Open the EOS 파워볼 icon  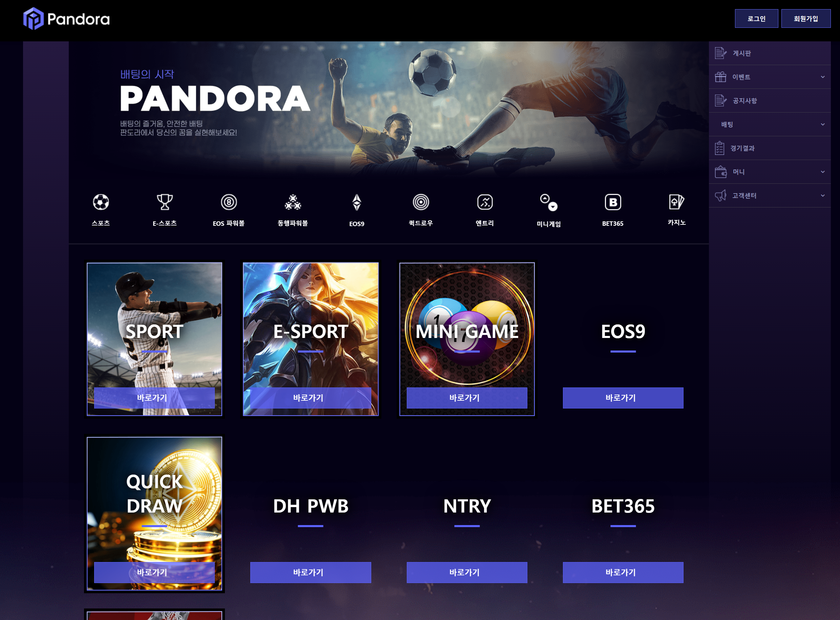(229, 202)
